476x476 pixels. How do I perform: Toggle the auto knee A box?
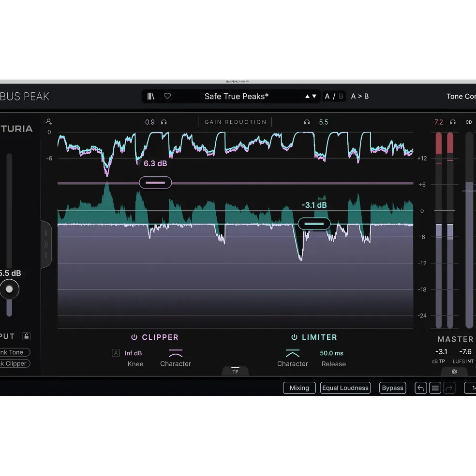(x=116, y=353)
